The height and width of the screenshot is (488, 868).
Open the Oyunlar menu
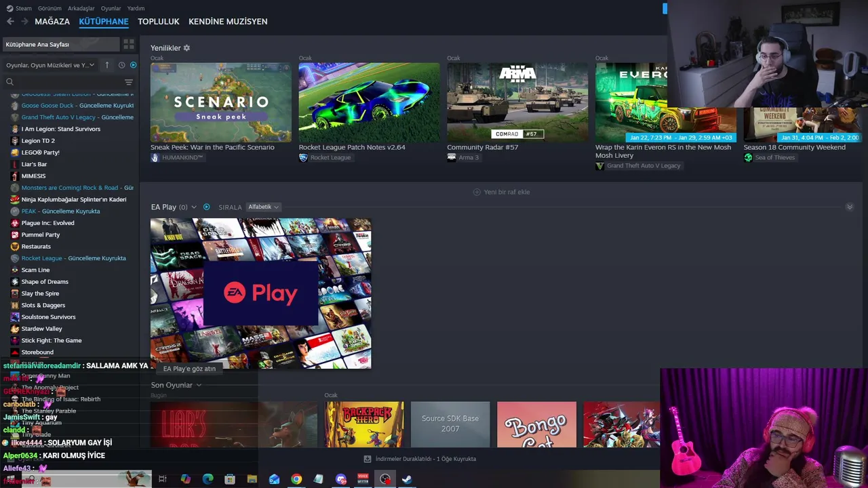pyautogui.click(x=111, y=8)
